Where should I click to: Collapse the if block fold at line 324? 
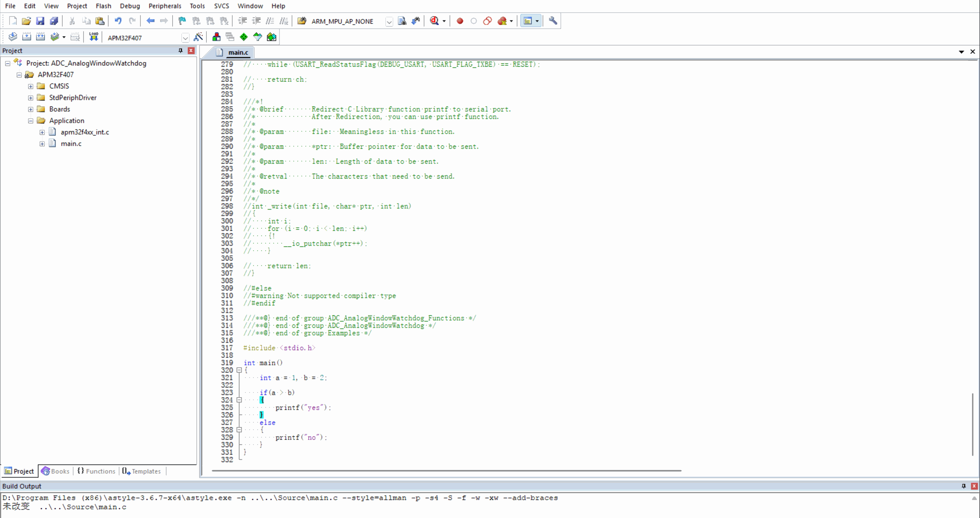tap(239, 400)
